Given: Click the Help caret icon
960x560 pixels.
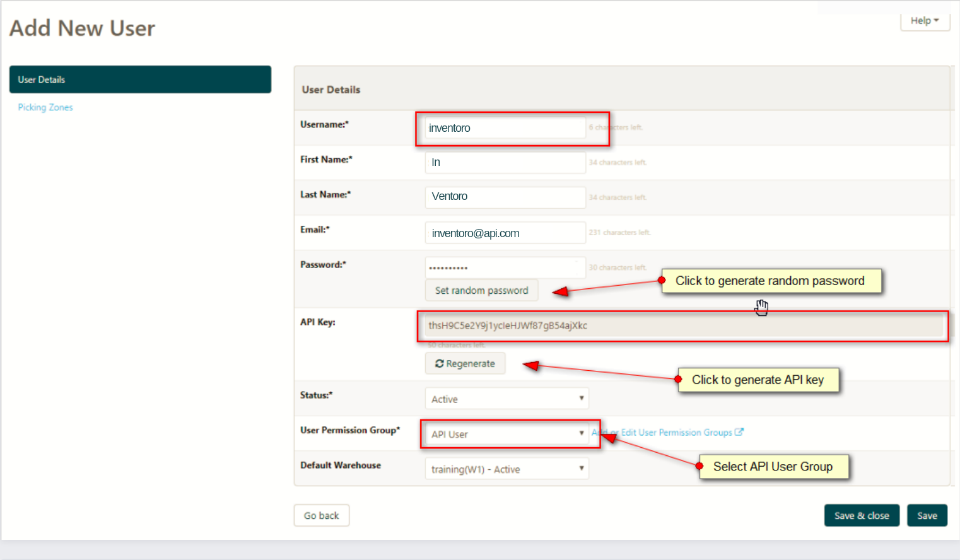Looking at the screenshot, I should coord(936,20).
